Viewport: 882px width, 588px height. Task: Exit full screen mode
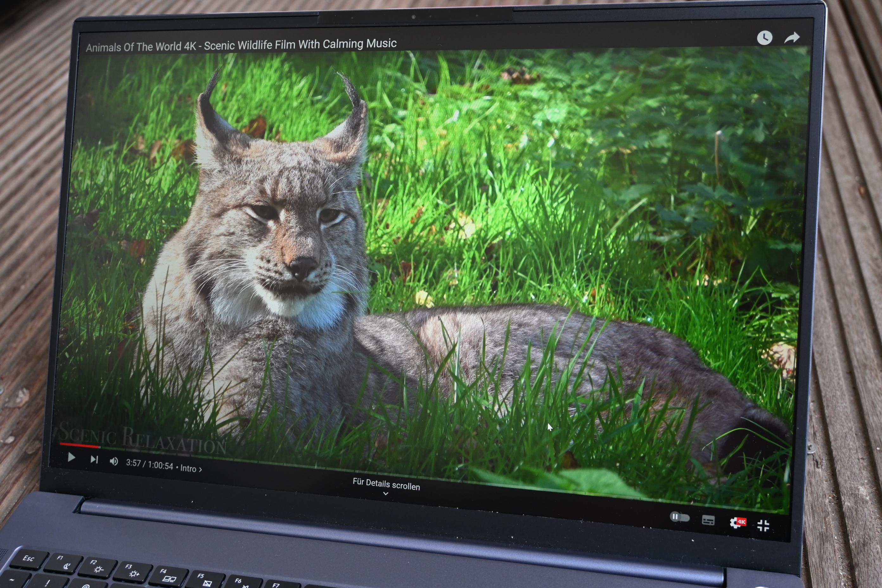pos(763,525)
